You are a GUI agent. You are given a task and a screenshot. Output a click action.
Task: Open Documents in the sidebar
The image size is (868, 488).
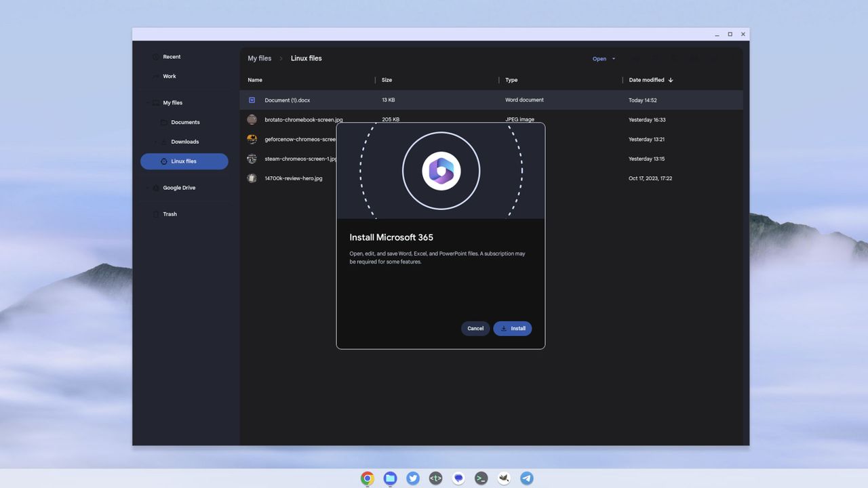point(184,123)
